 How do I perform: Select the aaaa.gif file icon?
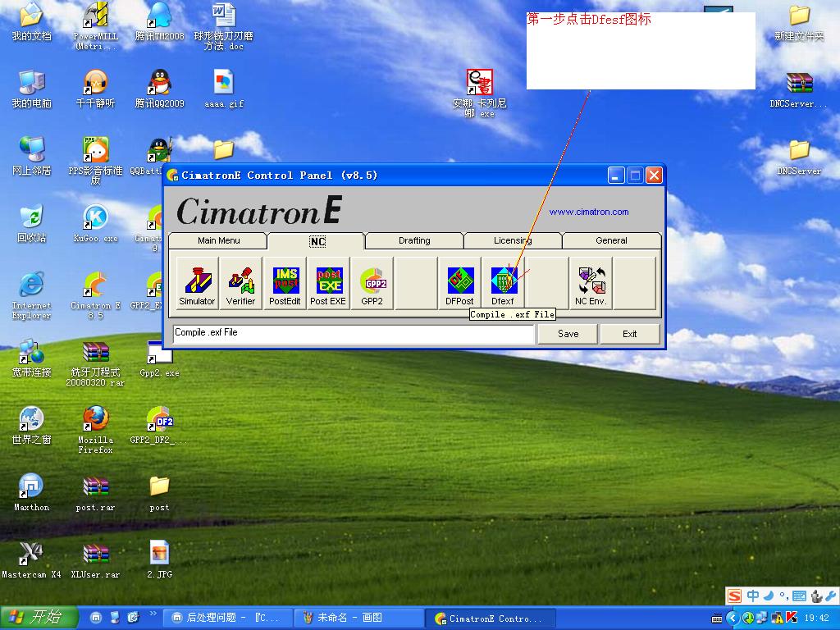tap(223, 89)
